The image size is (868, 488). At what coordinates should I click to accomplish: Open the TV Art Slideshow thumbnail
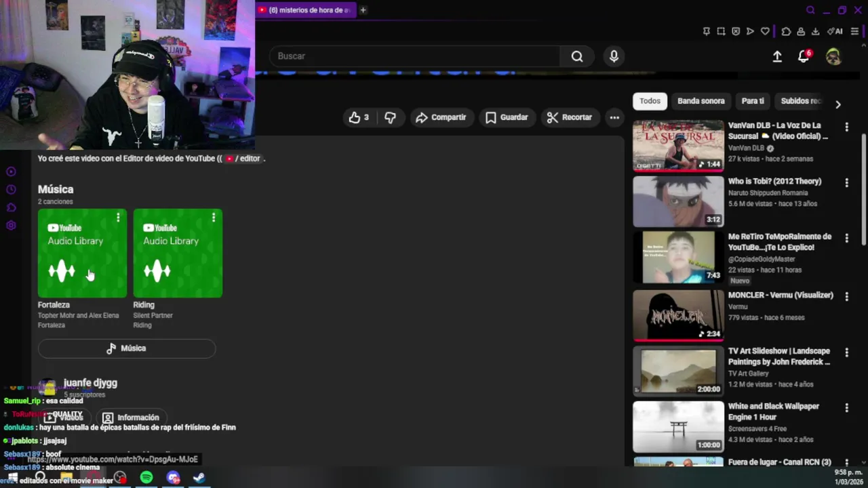click(x=678, y=371)
